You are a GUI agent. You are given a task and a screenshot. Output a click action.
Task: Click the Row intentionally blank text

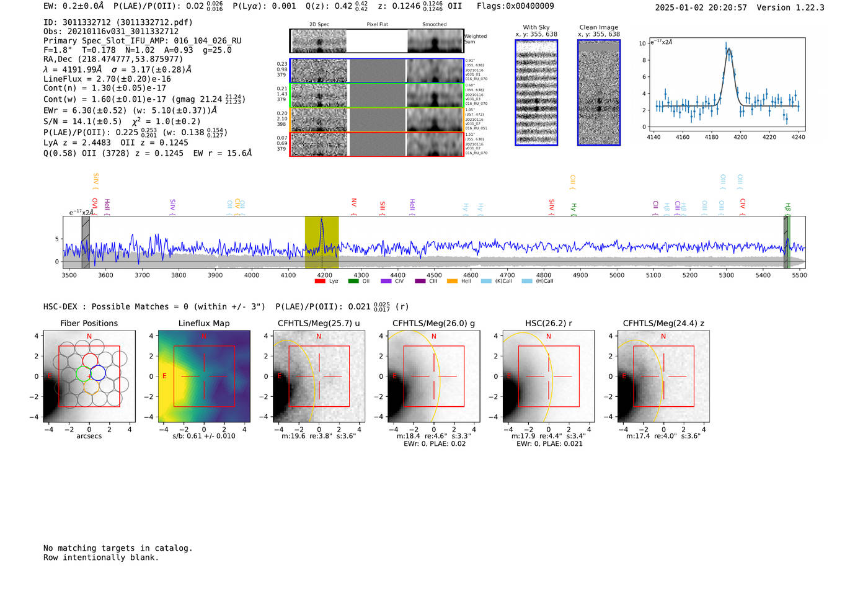coord(101,558)
